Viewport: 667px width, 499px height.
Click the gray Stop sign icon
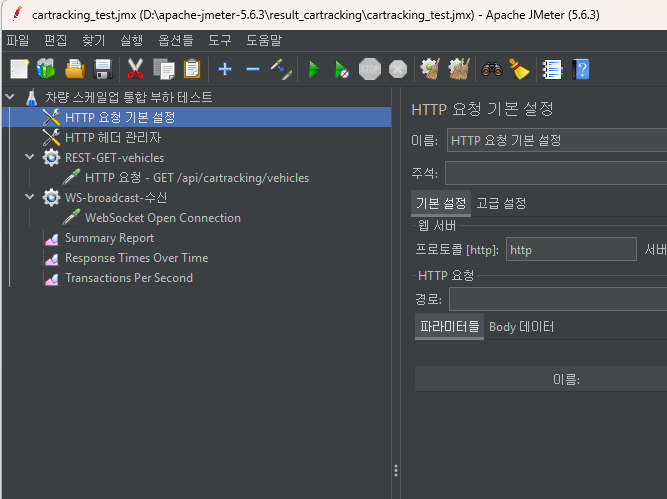(x=370, y=69)
